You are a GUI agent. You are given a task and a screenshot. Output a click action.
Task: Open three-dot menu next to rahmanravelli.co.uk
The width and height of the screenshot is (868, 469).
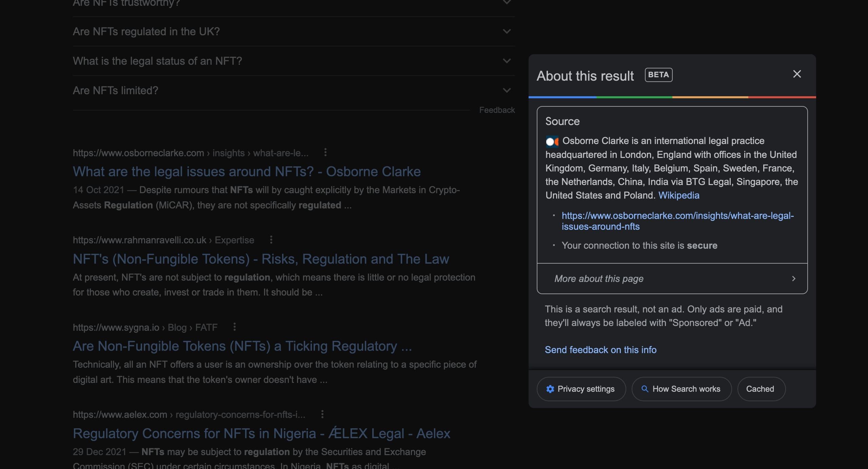click(271, 240)
